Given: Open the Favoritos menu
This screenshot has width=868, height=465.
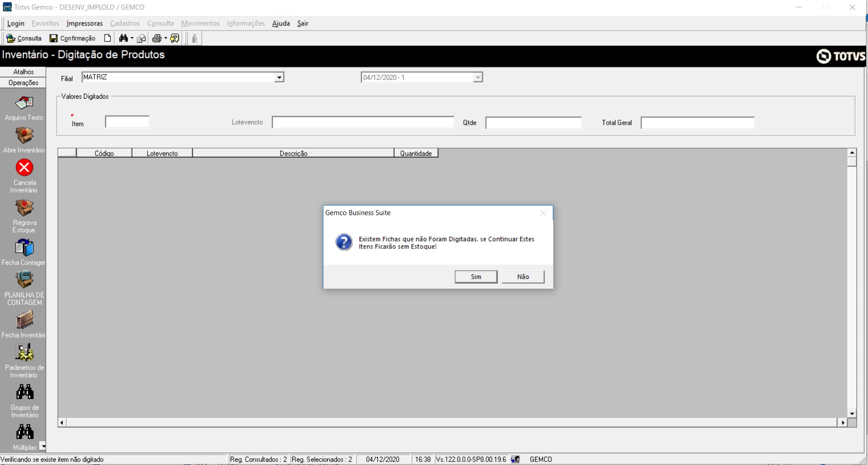Looking at the screenshot, I should (45, 23).
